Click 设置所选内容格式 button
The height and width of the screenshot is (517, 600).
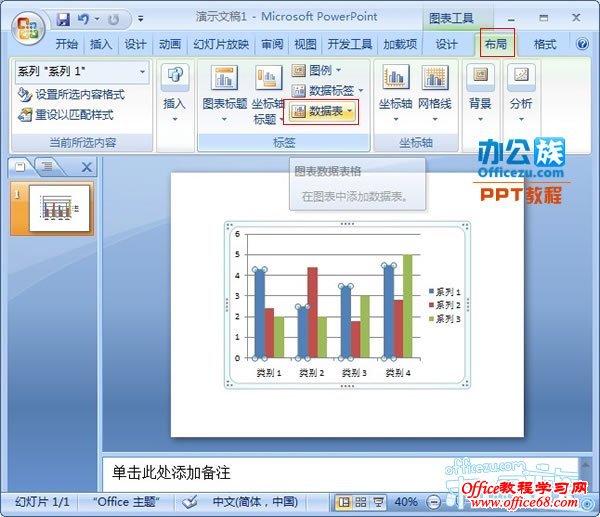(71, 95)
